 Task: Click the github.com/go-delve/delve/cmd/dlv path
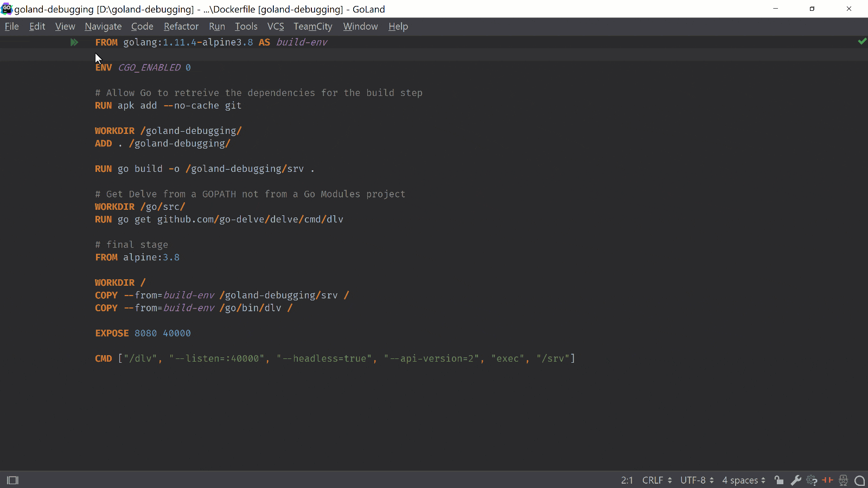250,220
